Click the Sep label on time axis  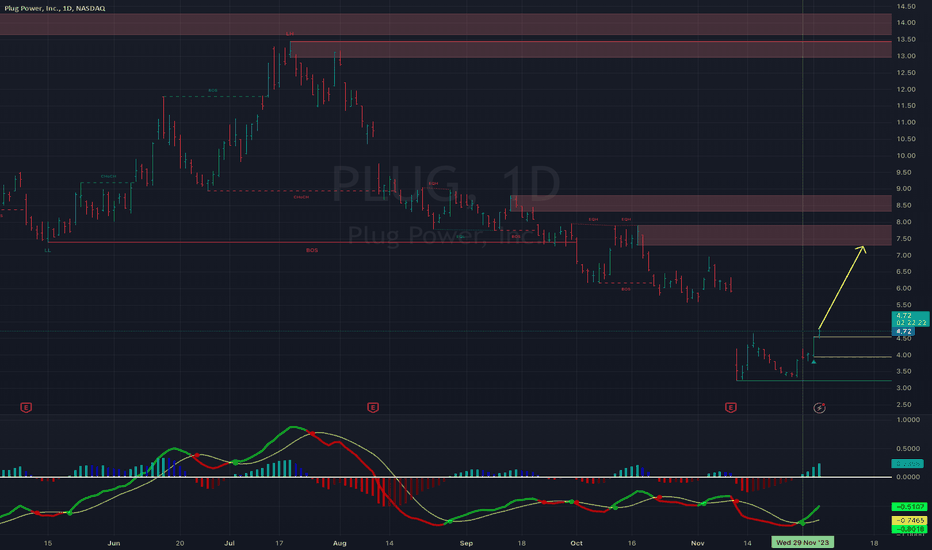467,543
